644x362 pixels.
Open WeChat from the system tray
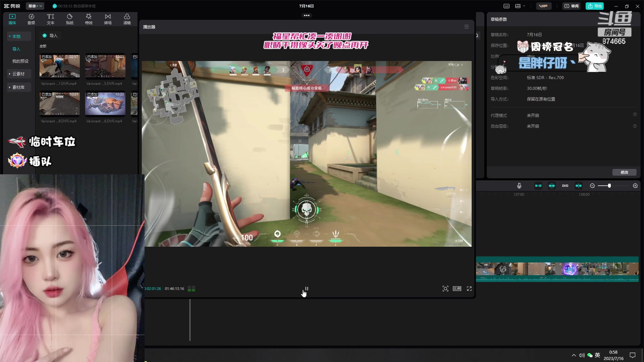(x=590, y=355)
